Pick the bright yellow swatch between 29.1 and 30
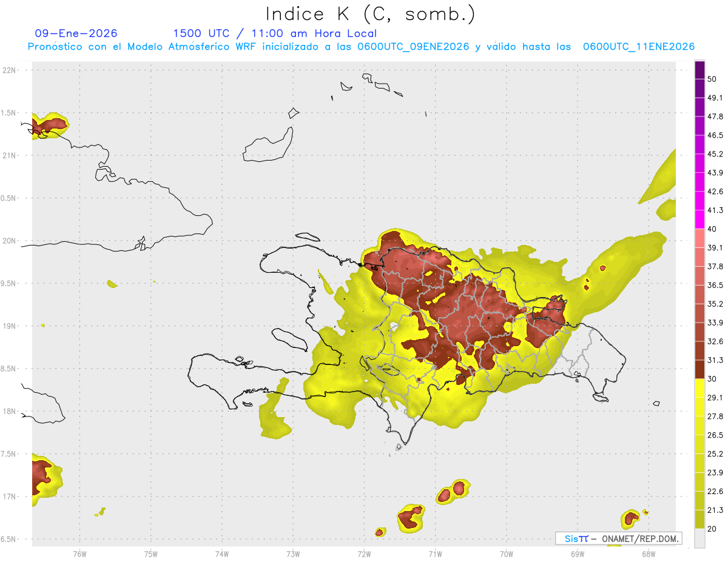 pyautogui.click(x=699, y=389)
